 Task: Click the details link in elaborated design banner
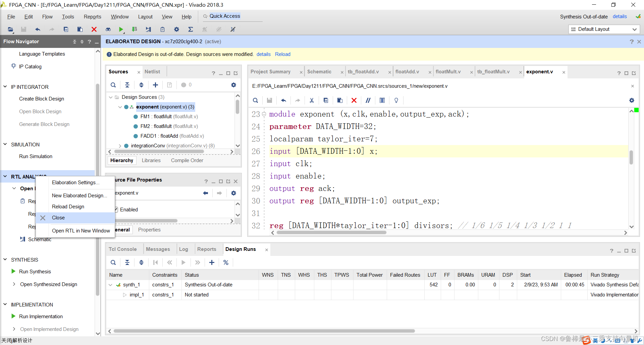pos(263,54)
